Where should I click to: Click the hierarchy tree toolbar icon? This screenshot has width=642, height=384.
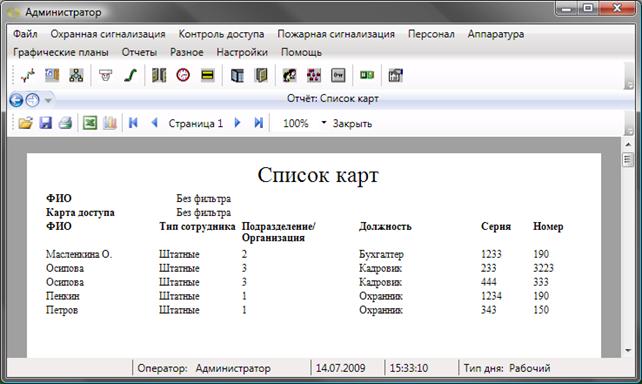[x=76, y=75]
